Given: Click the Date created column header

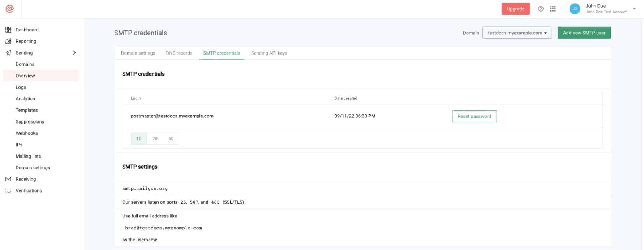Looking at the screenshot, I should point(345,98).
